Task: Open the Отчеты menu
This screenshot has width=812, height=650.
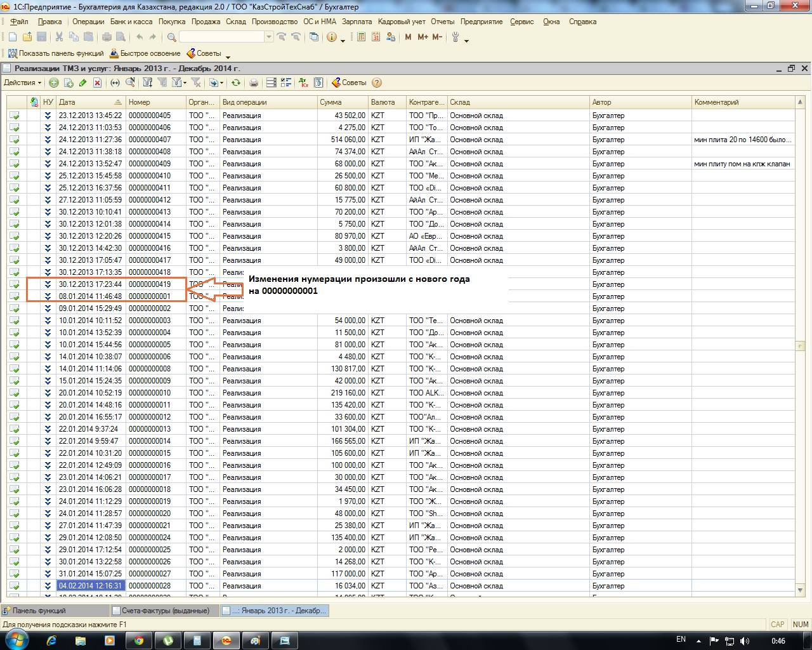Action: [443, 22]
